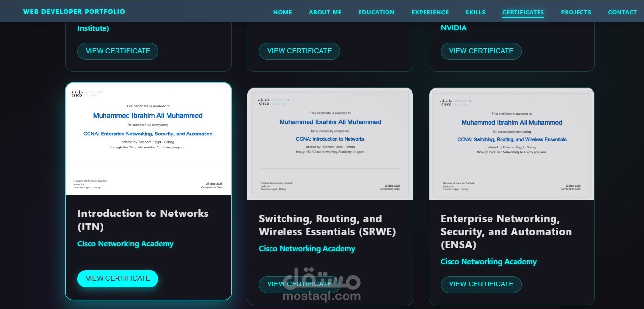This screenshot has height=309, width=644.
Task: Click View Certificate on the Institute) card
Action: pyautogui.click(x=118, y=51)
